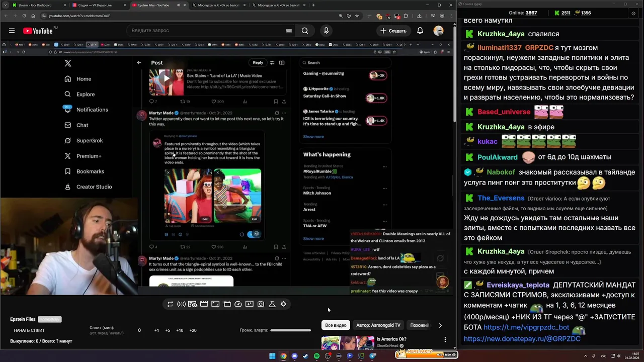Click the #RoyalRumble trending topic
This screenshot has height=362, width=644.
pyautogui.click(x=320, y=171)
